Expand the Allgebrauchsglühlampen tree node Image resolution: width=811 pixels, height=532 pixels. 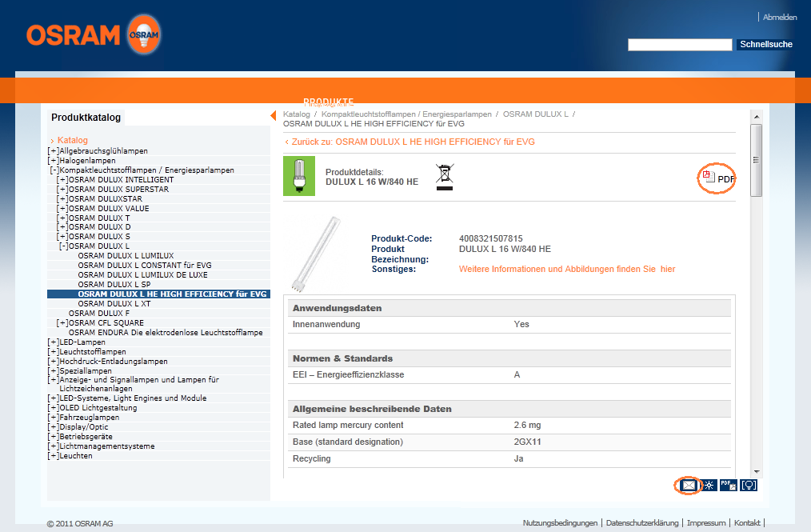coord(54,151)
